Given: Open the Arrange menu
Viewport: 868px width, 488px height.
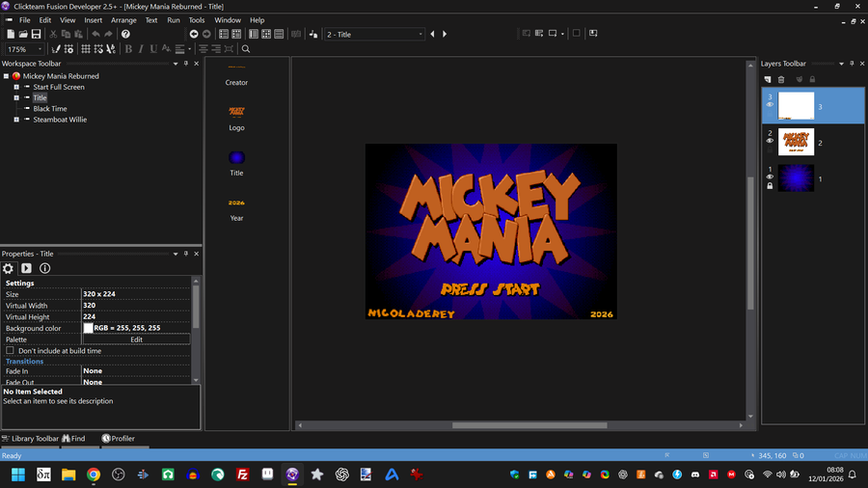Looking at the screenshot, I should click(123, 20).
